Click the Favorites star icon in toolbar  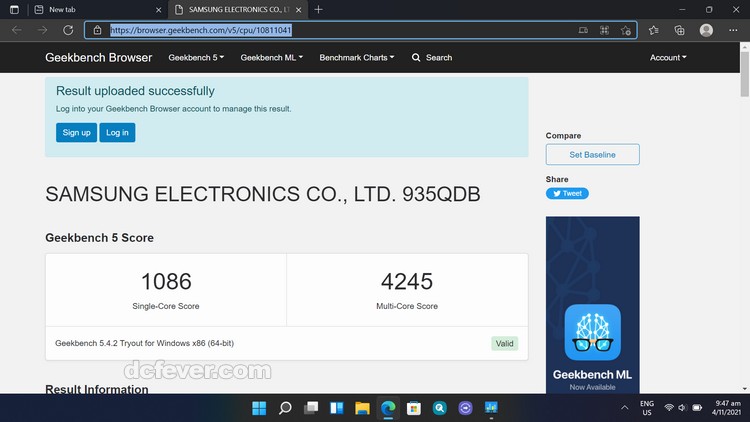[x=653, y=30]
